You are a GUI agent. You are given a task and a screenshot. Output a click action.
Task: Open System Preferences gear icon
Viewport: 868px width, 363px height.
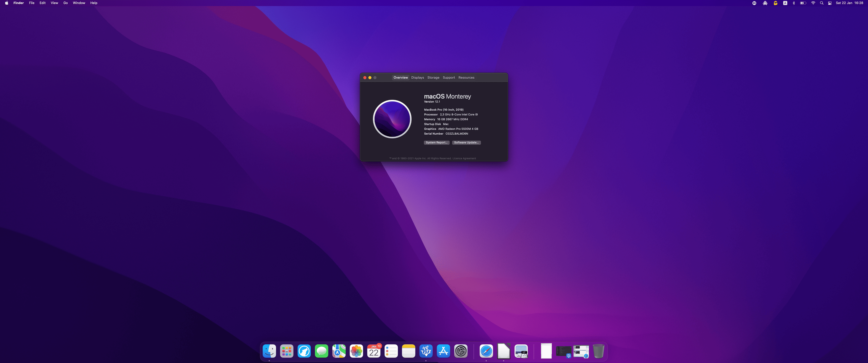point(460,351)
